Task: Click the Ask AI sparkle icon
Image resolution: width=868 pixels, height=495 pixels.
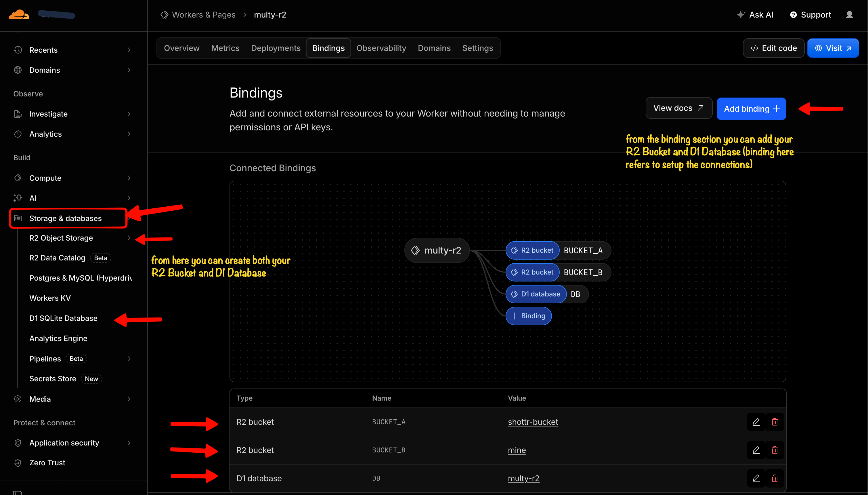Action: 741,14
